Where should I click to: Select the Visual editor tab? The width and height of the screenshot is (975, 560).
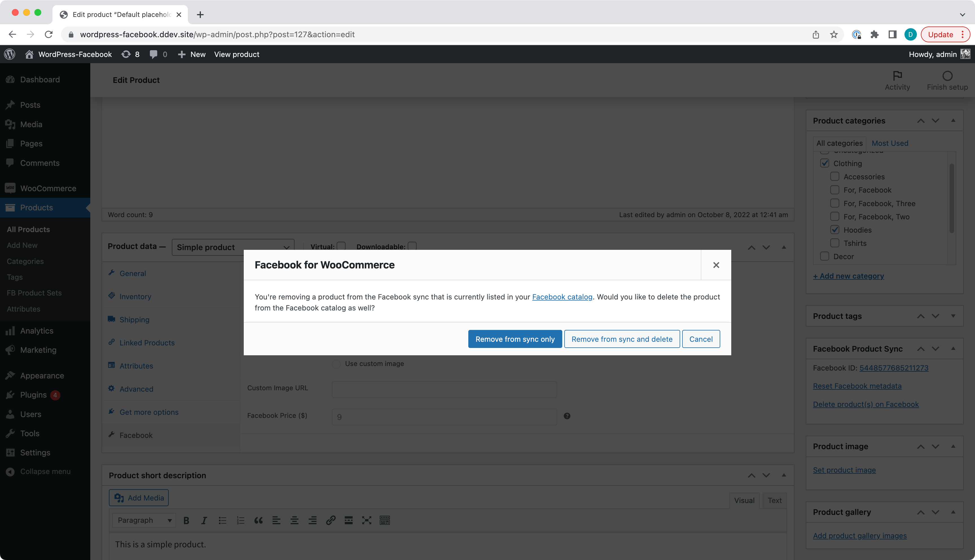(743, 500)
